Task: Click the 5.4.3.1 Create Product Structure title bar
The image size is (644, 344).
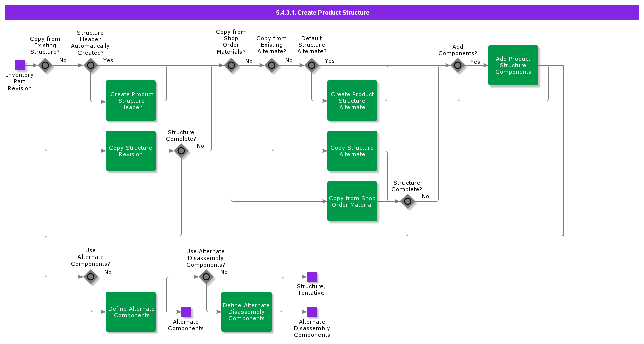Action: [322, 12]
